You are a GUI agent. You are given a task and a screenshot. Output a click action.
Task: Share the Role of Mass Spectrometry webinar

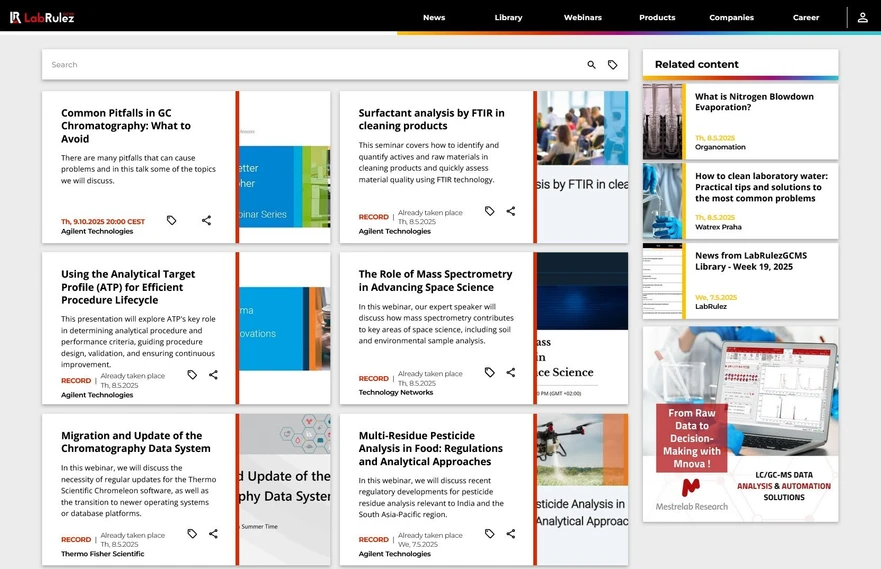tap(511, 372)
